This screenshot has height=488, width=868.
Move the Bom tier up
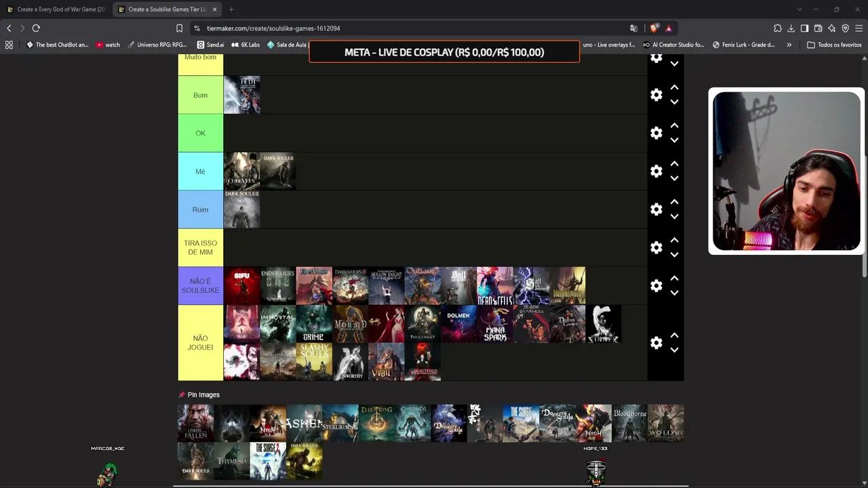tap(674, 88)
